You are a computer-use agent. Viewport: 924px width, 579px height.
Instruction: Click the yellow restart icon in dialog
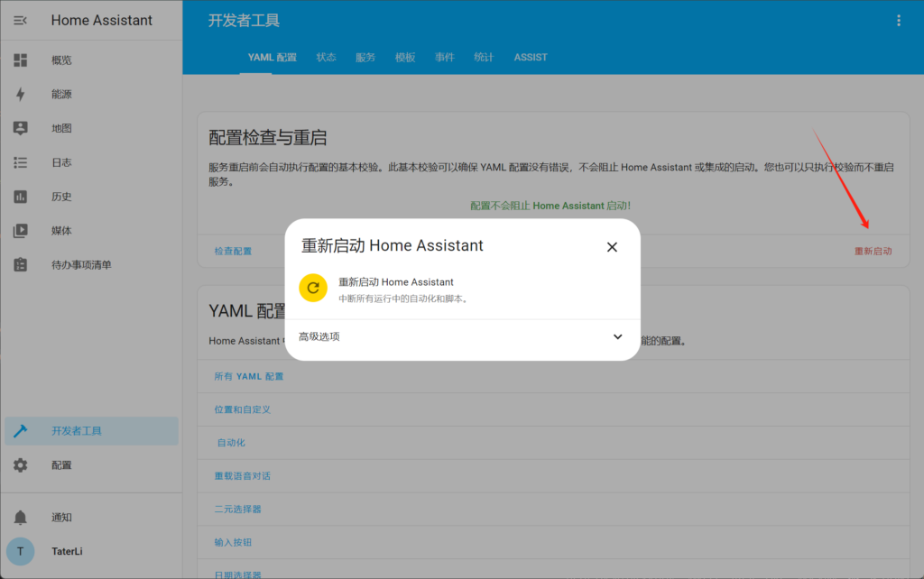(x=313, y=288)
